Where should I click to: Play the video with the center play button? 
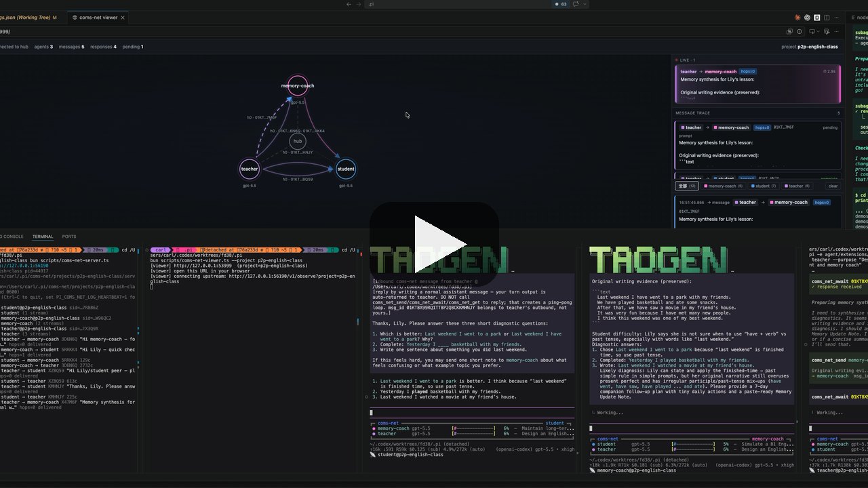tap(434, 243)
